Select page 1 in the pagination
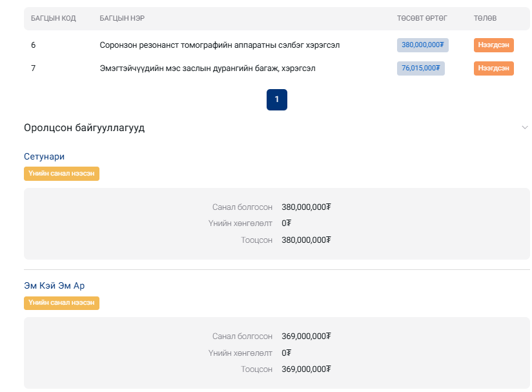Image resolution: width=532 pixels, height=392 pixels. tap(276, 99)
